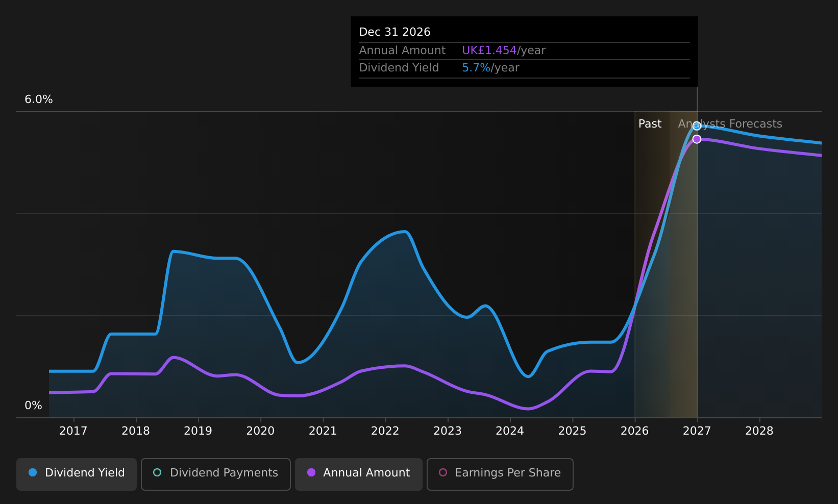Click the blue Dividend Yield data point marker
Screen dimensions: 838x504
(x=697, y=126)
